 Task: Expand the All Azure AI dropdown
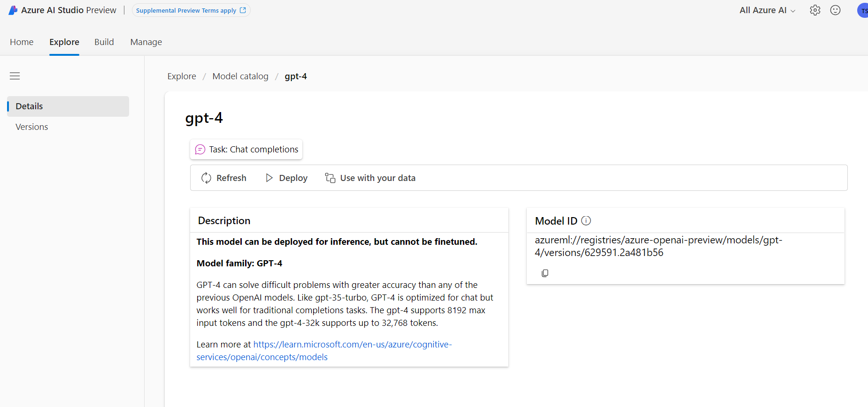767,10
